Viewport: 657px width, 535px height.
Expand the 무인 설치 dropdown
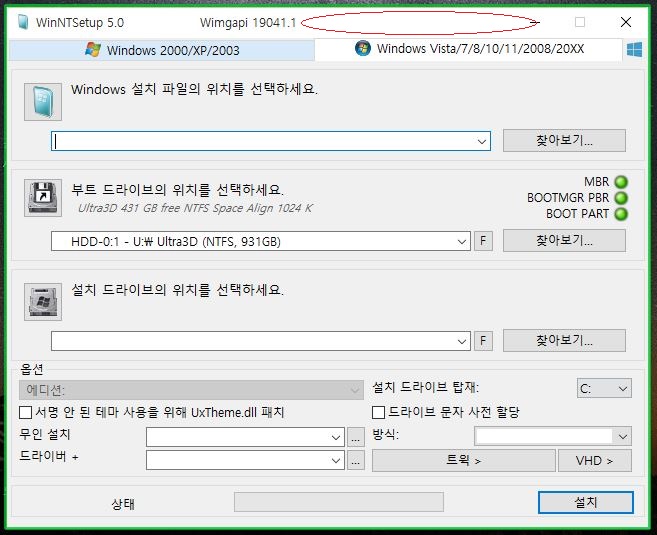point(335,437)
